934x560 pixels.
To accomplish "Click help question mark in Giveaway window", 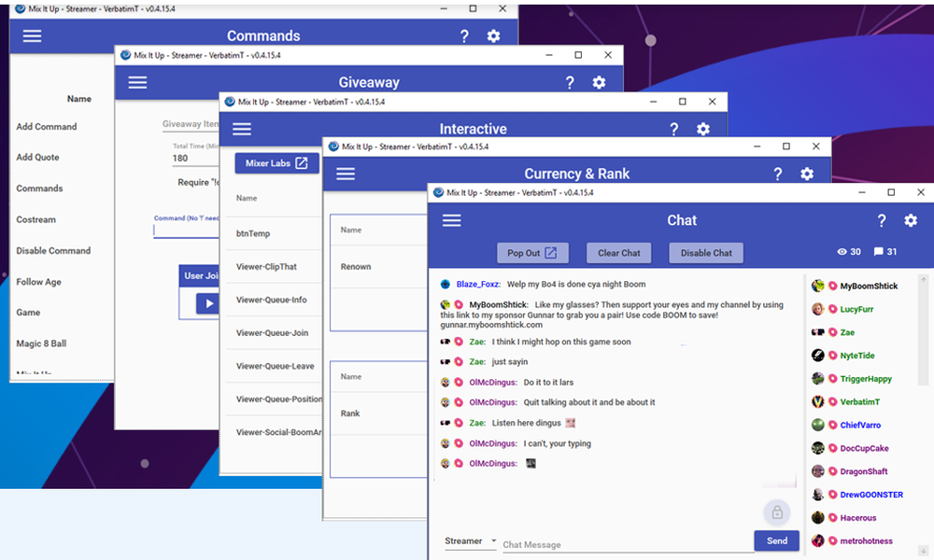I will 570,83.
